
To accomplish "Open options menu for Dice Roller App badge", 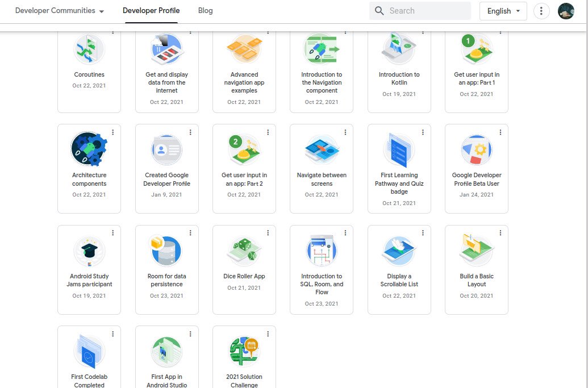I will click(x=268, y=233).
